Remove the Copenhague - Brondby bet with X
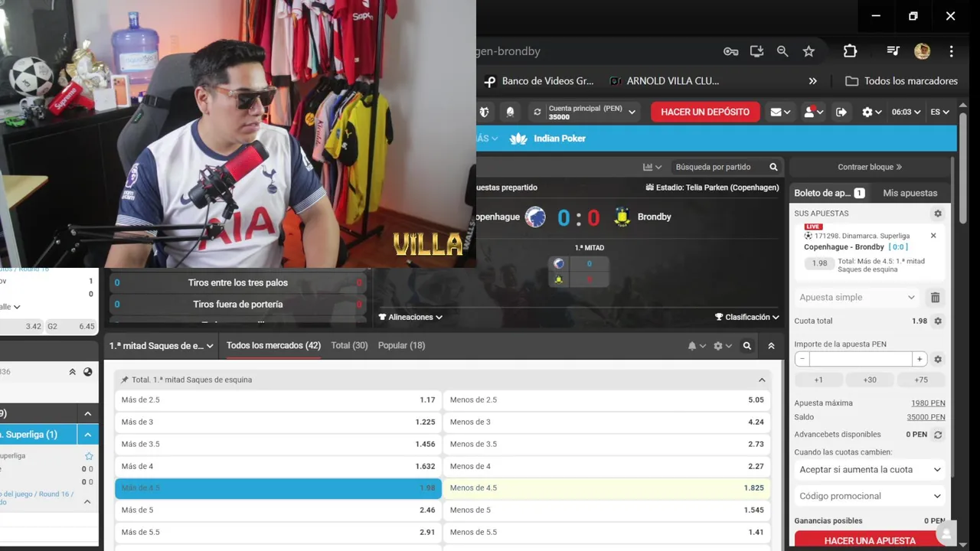The image size is (980, 551). pos(933,236)
